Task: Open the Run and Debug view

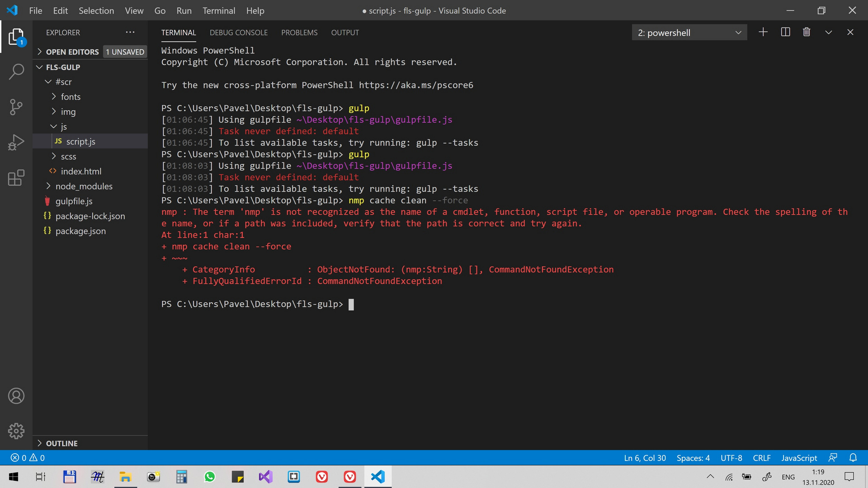Action: 16,142
